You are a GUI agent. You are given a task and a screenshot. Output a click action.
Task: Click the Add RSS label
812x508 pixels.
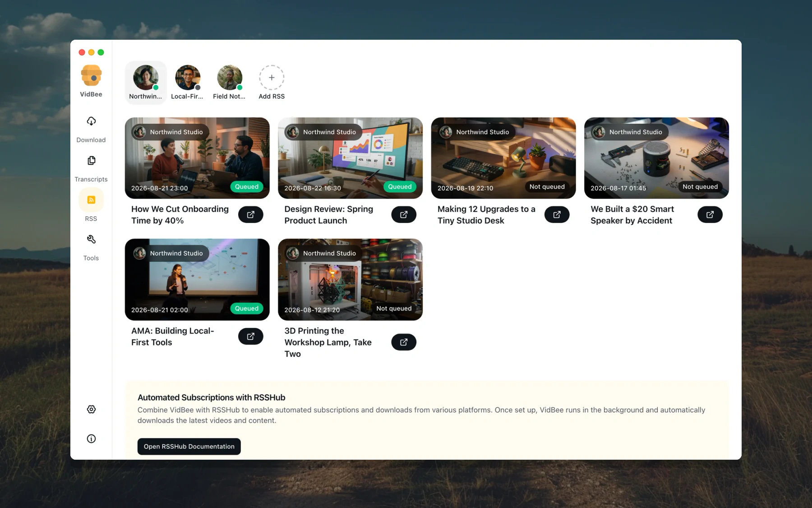(272, 96)
